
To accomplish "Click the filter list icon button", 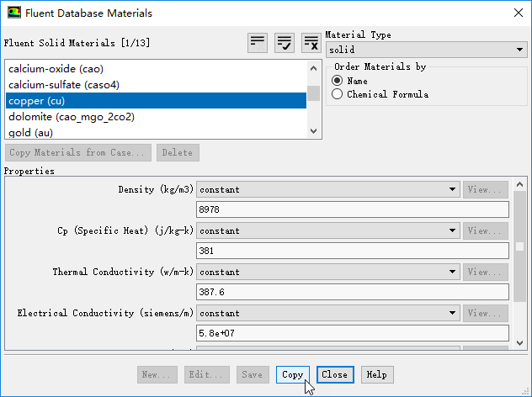I will [x=258, y=43].
